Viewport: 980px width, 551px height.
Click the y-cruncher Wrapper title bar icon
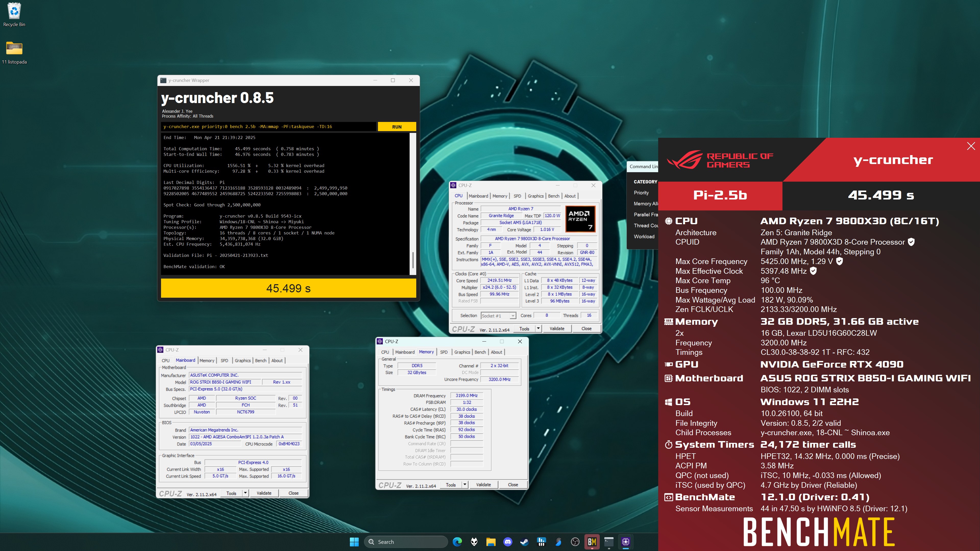point(164,80)
